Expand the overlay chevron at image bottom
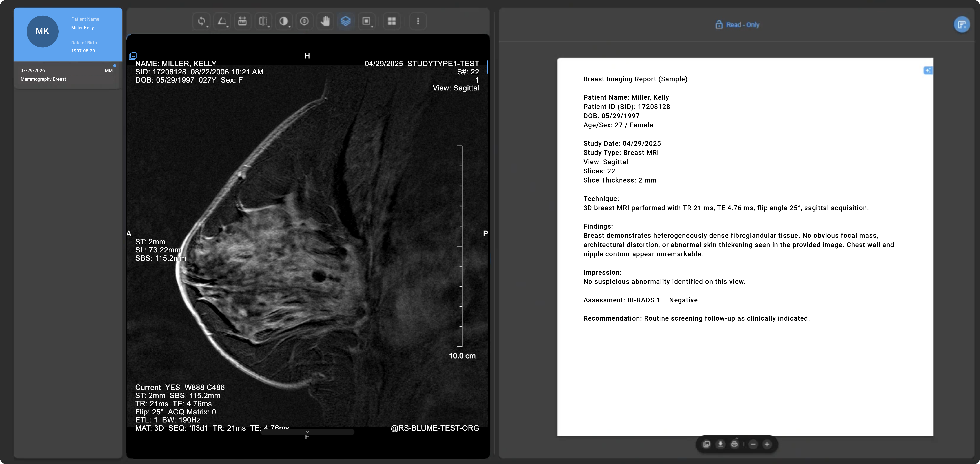The image size is (980, 464). (307, 432)
